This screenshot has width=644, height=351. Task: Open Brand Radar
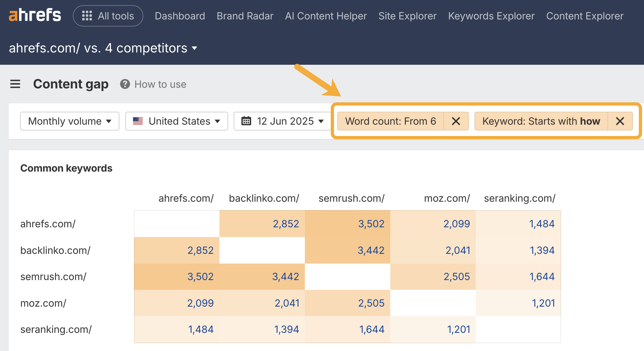pyautogui.click(x=245, y=16)
